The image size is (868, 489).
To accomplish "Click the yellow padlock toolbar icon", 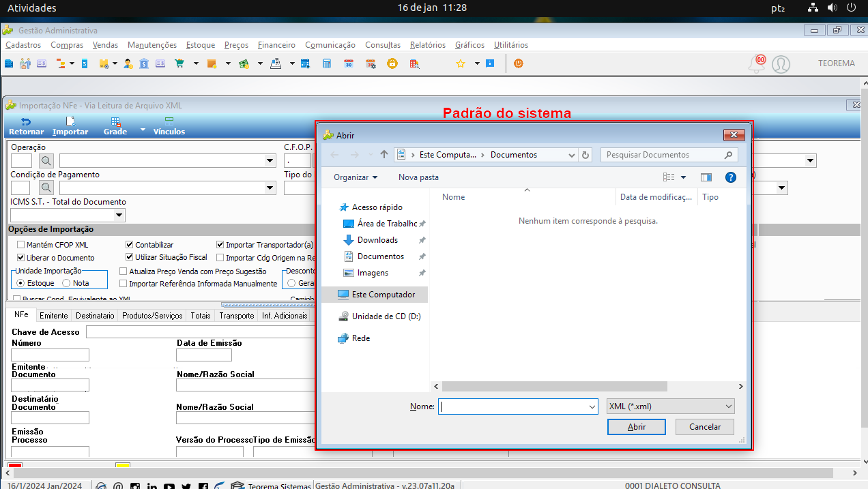I will tap(392, 63).
